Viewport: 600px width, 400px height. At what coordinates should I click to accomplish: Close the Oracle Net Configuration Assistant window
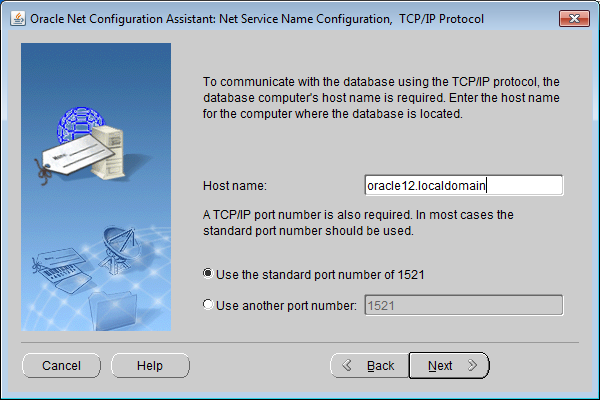(x=574, y=18)
